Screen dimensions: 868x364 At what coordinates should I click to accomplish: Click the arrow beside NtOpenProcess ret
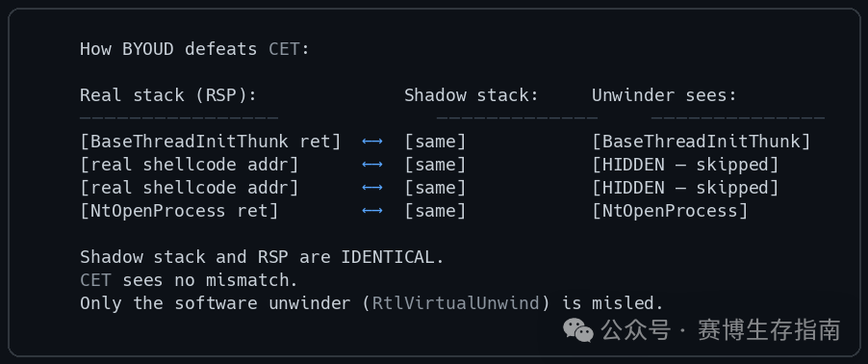click(x=372, y=211)
